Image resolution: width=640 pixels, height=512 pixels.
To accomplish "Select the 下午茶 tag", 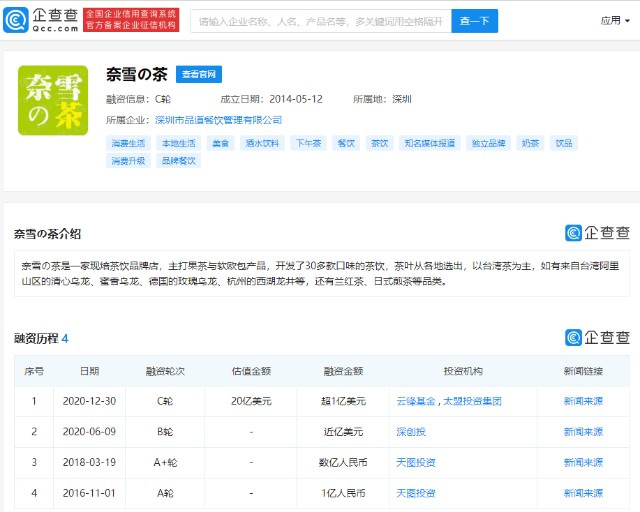I will coord(308,143).
